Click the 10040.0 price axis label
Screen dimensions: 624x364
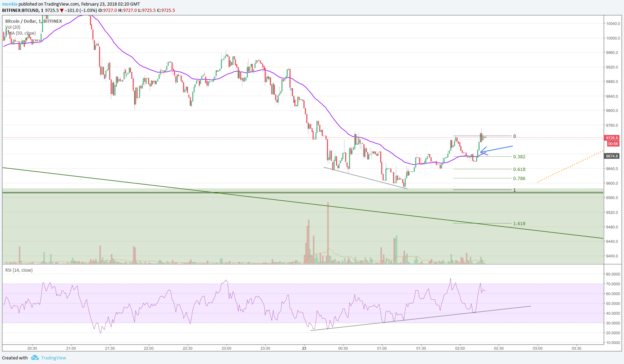click(613, 24)
